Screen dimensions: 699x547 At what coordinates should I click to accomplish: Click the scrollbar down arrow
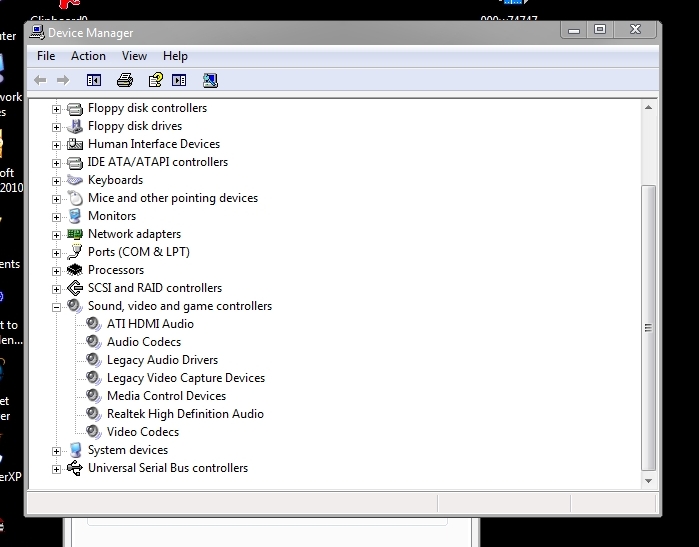tap(648, 481)
